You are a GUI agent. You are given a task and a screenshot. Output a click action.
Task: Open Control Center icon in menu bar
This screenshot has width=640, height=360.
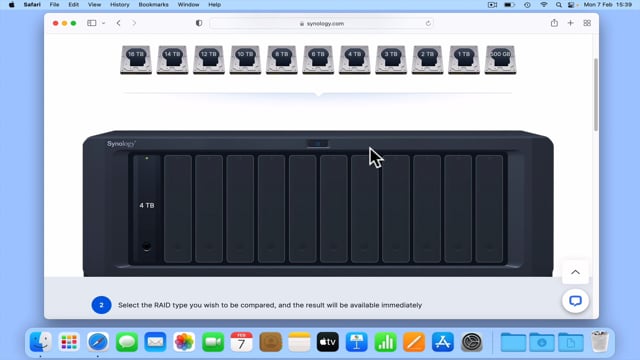click(x=572, y=4)
